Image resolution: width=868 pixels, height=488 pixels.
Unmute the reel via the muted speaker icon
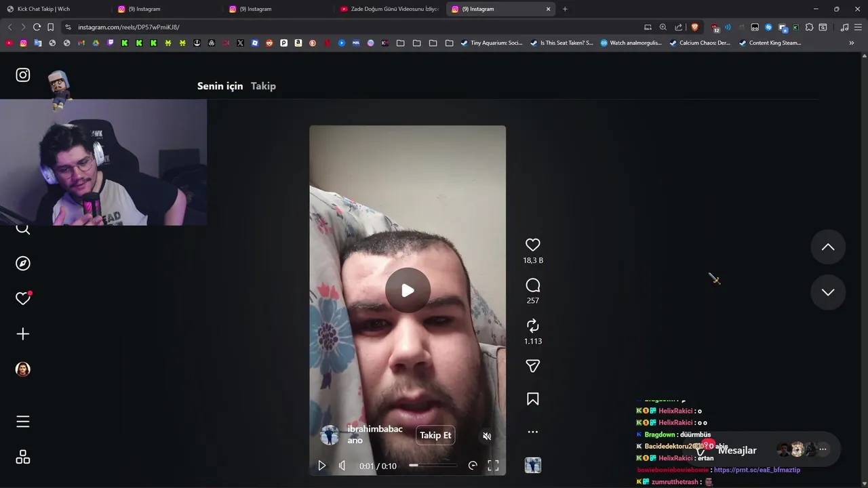(x=487, y=436)
